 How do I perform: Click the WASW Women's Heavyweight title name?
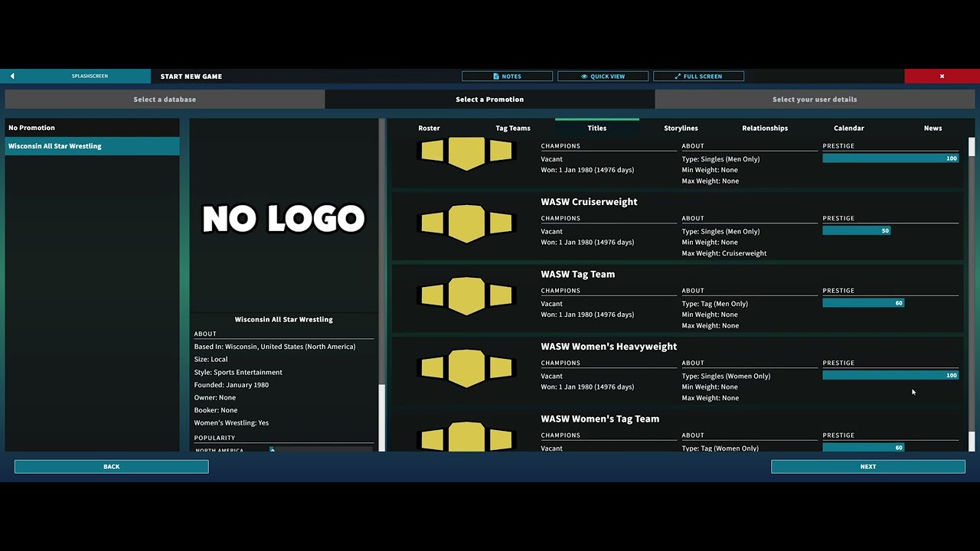pos(609,347)
